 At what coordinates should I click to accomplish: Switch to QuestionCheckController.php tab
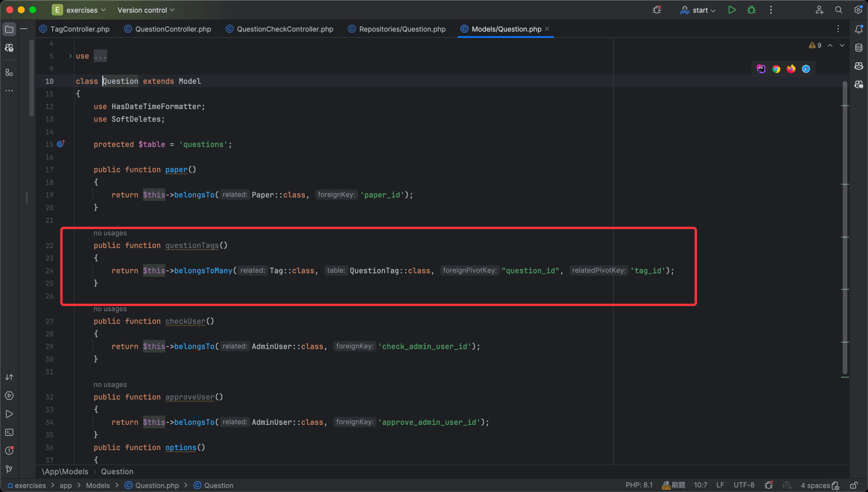pyautogui.click(x=280, y=29)
